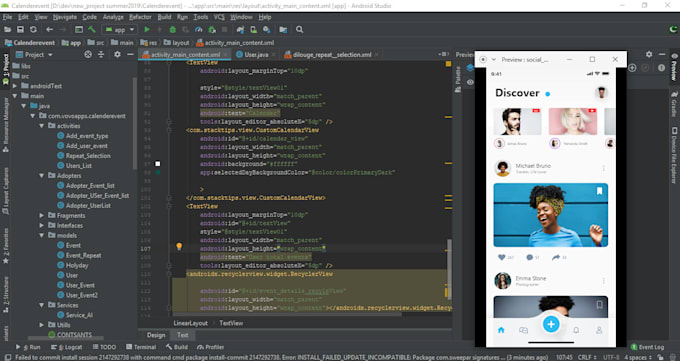Open the Analyze menu

coord(113,17)
